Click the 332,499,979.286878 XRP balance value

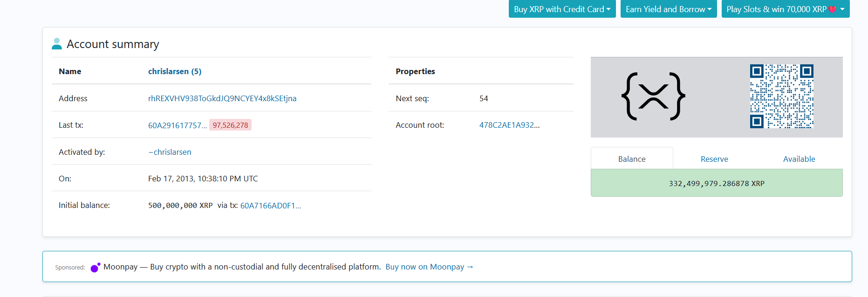coord(717,183)
